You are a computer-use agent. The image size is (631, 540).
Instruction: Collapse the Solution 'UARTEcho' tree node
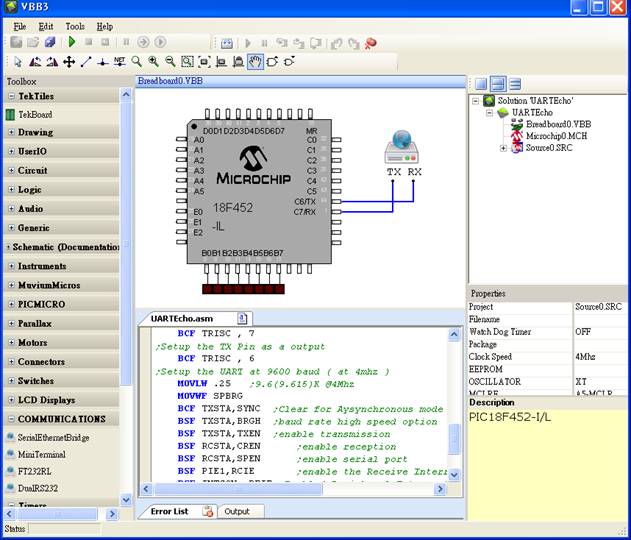476,101
